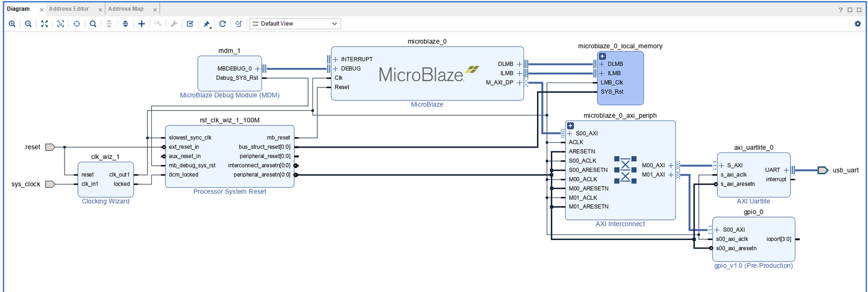This screenshot has height=292, width=868.
Task: Click the Zoom In toolbar icon
Action: 12,24
